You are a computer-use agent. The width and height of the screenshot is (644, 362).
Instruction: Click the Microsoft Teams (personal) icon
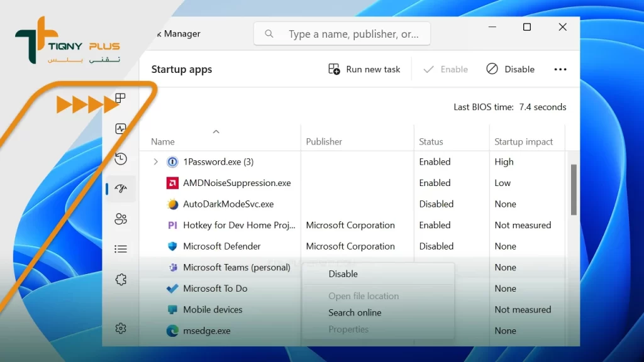click(x=173, y=268)
